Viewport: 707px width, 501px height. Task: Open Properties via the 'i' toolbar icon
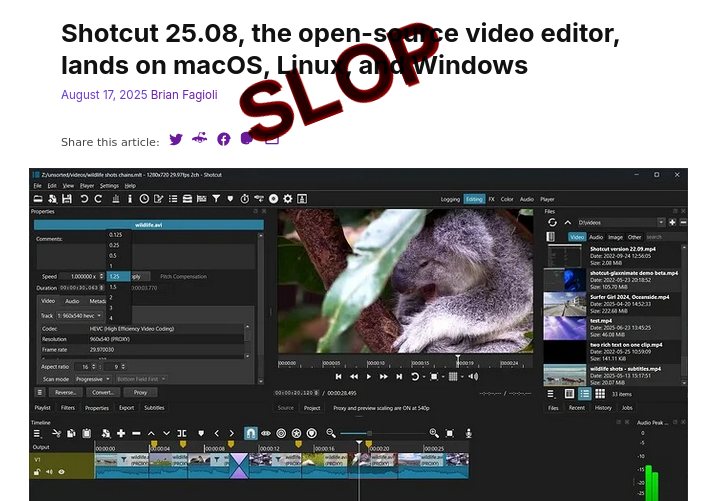[x=130, y=199]
